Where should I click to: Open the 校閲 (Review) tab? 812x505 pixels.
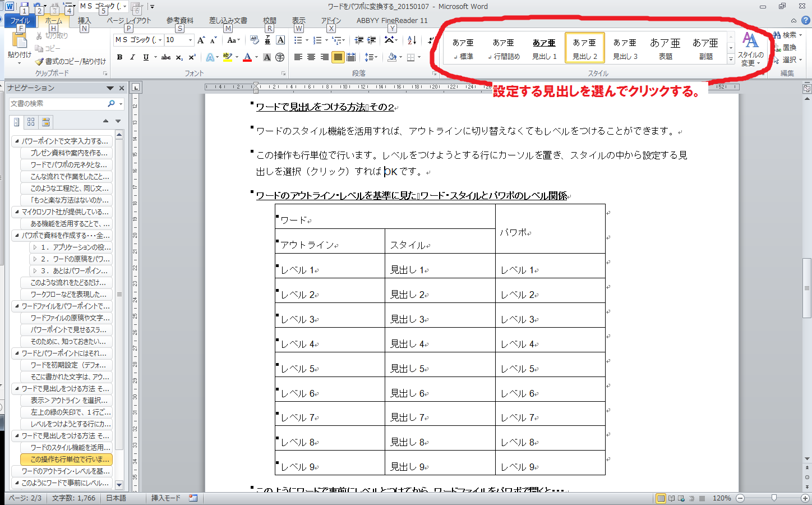tap(270, 21)
